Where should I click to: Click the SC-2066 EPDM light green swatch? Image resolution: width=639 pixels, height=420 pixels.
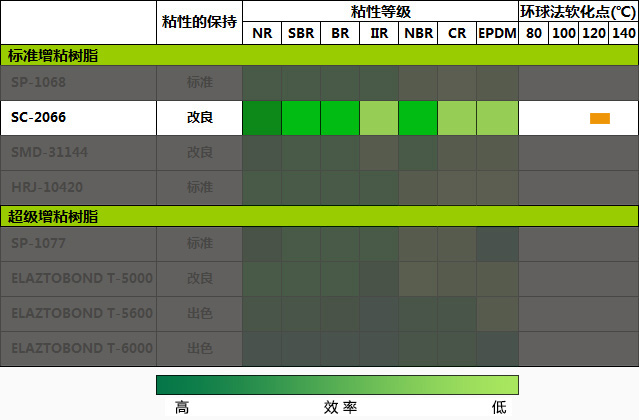click(x=497, y=118)
